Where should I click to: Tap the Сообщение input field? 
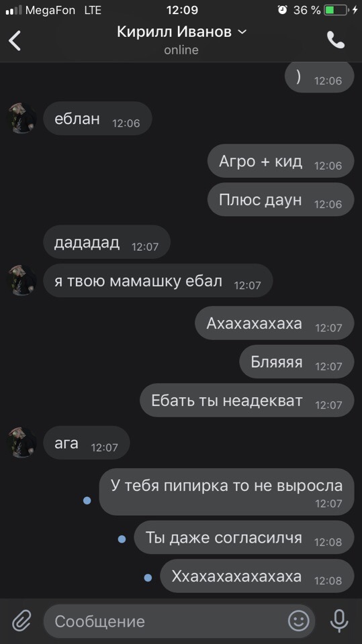(179, 621)
